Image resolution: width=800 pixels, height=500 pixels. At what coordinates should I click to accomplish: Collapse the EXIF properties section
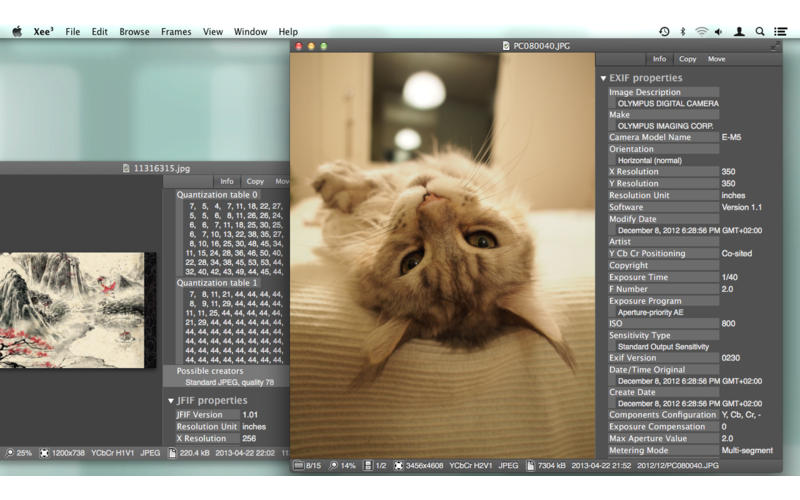pos(603,78)
